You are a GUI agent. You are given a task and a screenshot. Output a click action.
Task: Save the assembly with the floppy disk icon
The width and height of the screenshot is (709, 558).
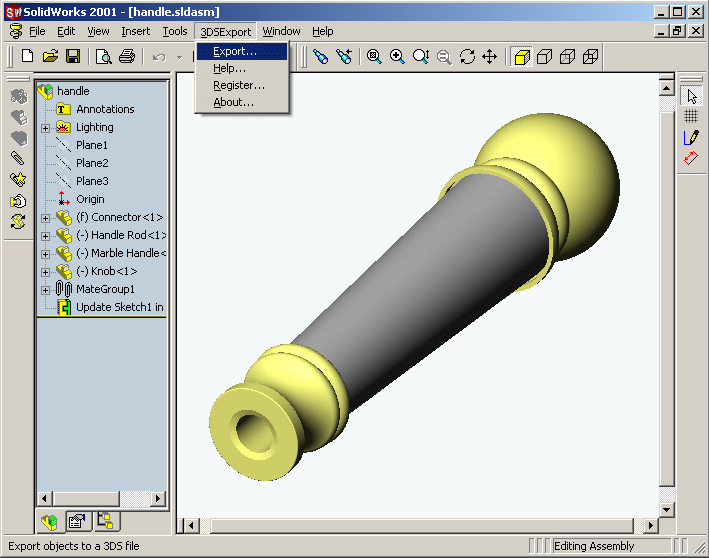click(73, 57)
